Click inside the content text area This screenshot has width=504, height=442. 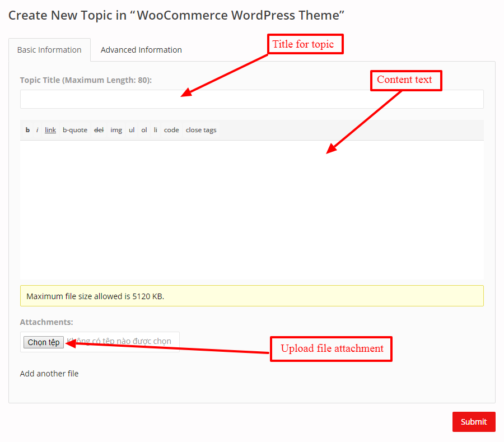tap(251, 210)
